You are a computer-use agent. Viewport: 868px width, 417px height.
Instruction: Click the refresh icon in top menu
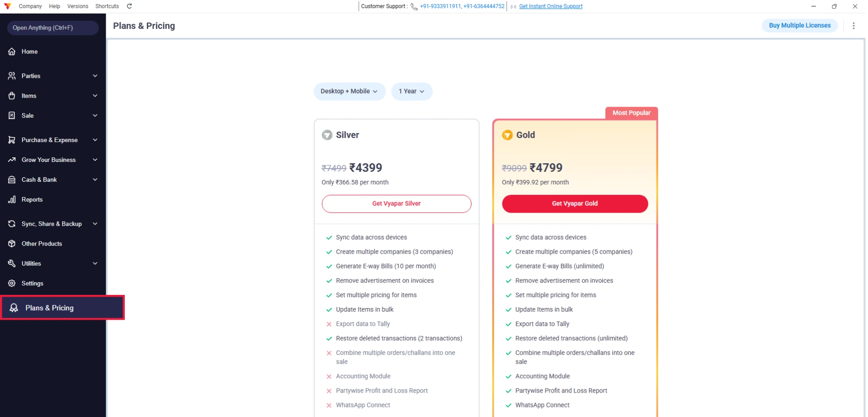[x=129, y=6]
